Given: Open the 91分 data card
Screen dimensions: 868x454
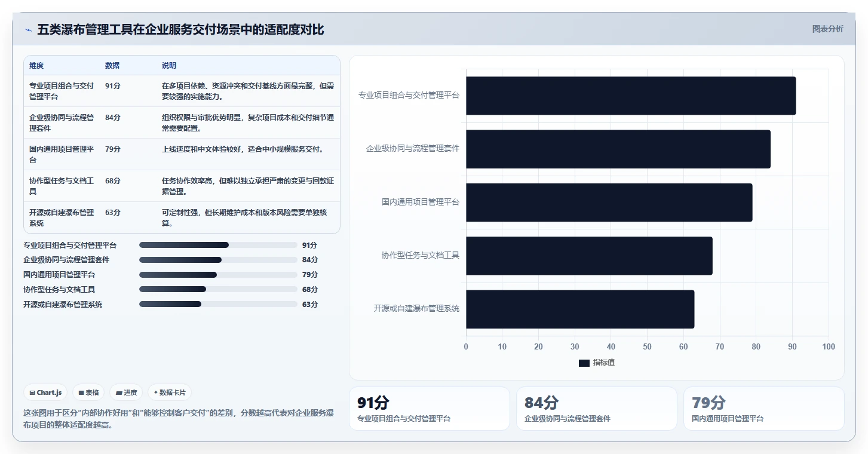Looking at the screenshot, I should [x=430, y=409].
